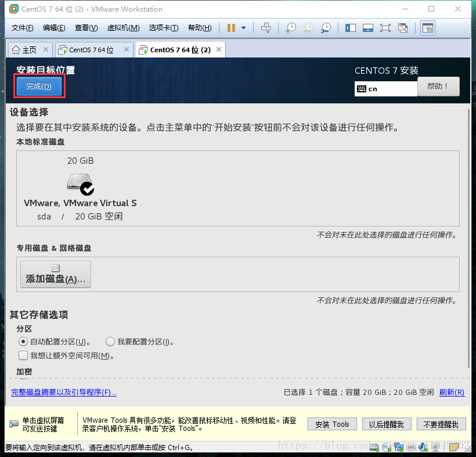Screen dimensions: 476x457
Task: Click the 帮助! button
Action: coord(438,87)
